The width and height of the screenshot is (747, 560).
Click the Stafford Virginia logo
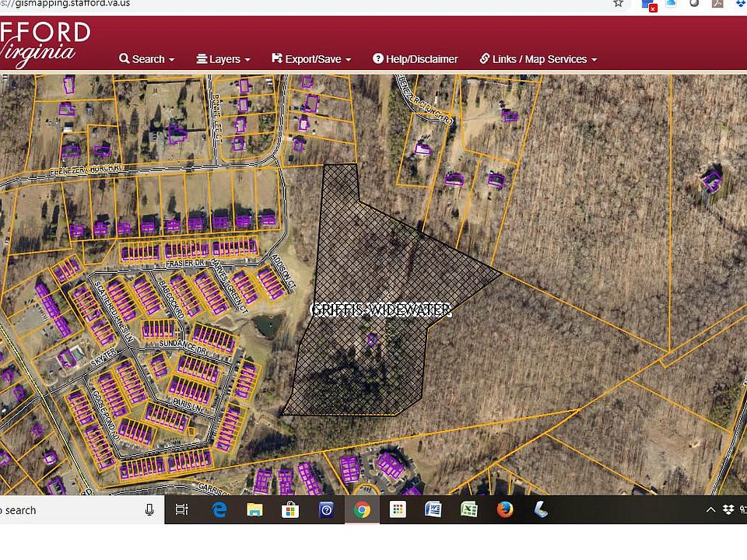(44, 44)
